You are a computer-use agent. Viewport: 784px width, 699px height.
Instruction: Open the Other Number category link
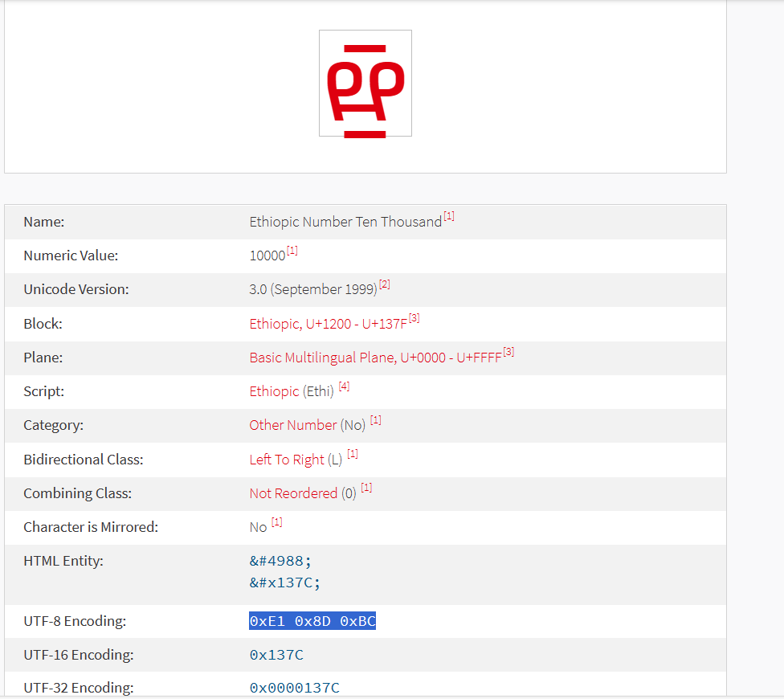click(292, 425)
